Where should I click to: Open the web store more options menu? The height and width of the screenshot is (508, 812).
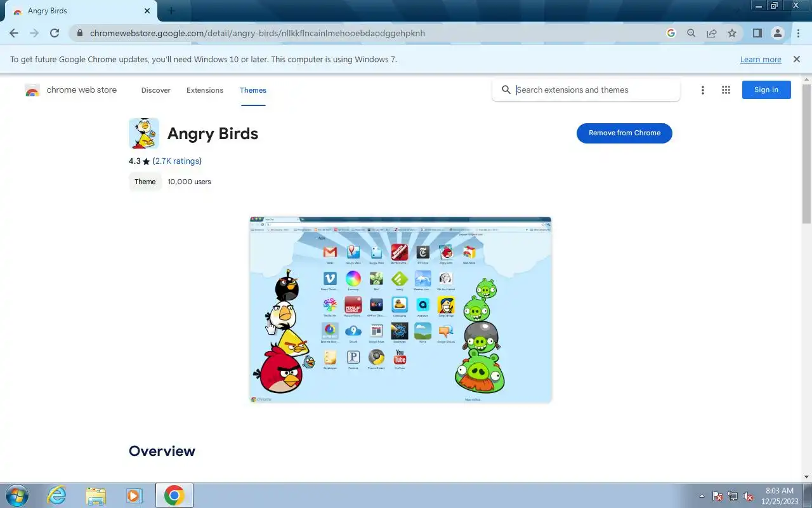click(x=702, y=90)
